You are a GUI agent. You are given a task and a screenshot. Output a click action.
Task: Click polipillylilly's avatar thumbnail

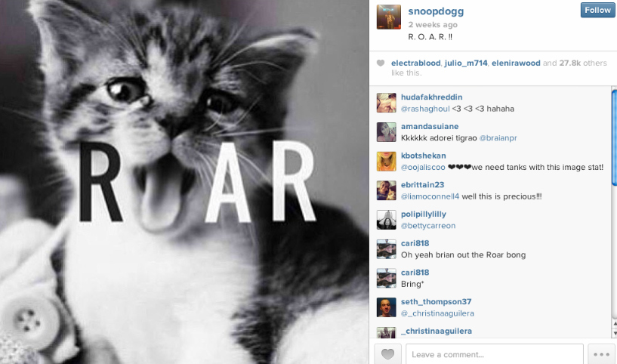tap(387, 220)
